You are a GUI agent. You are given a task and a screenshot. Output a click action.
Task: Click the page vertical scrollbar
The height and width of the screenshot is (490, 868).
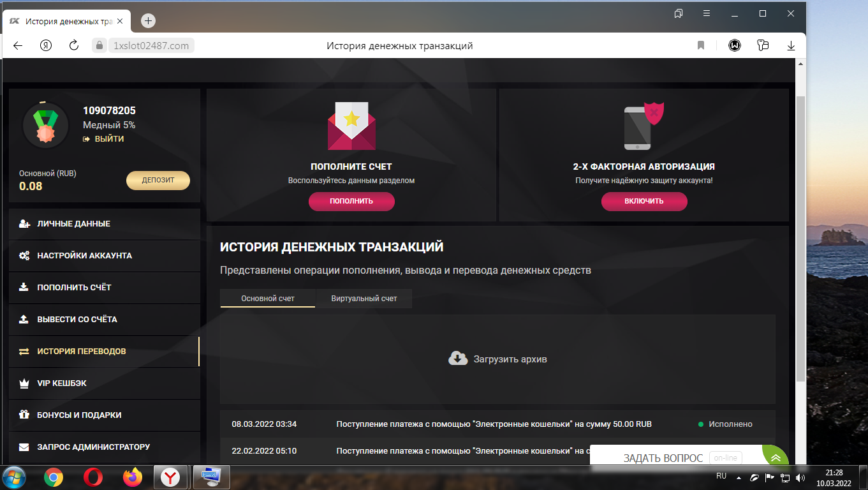click(x=801, y=239)
